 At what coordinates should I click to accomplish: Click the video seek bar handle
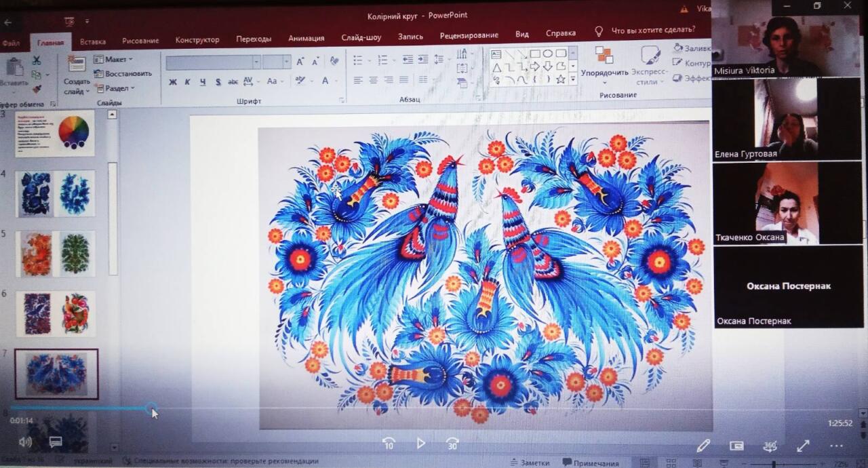click(151, 408)
